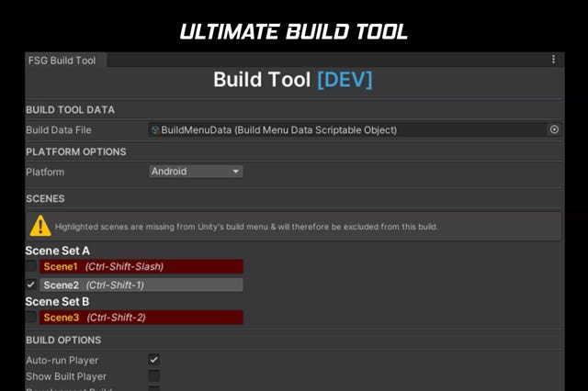The image size is (588, 391).
Task: Click the Auto-run Player label
Action: [x=62, y=361]
